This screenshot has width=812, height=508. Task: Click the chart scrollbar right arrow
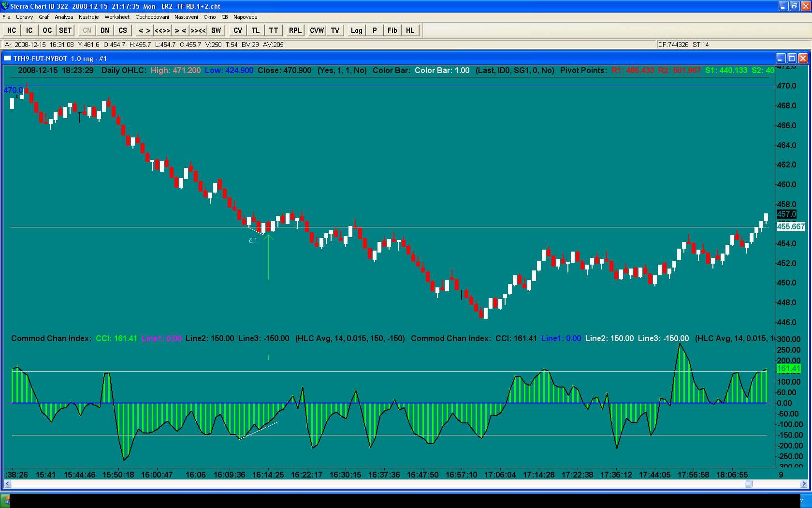[x=804, y=483]
